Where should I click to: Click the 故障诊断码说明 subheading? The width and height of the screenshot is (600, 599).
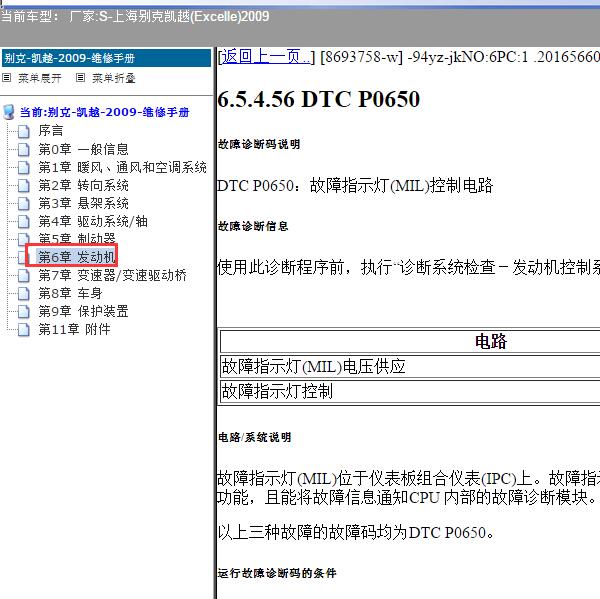(259, 144)
